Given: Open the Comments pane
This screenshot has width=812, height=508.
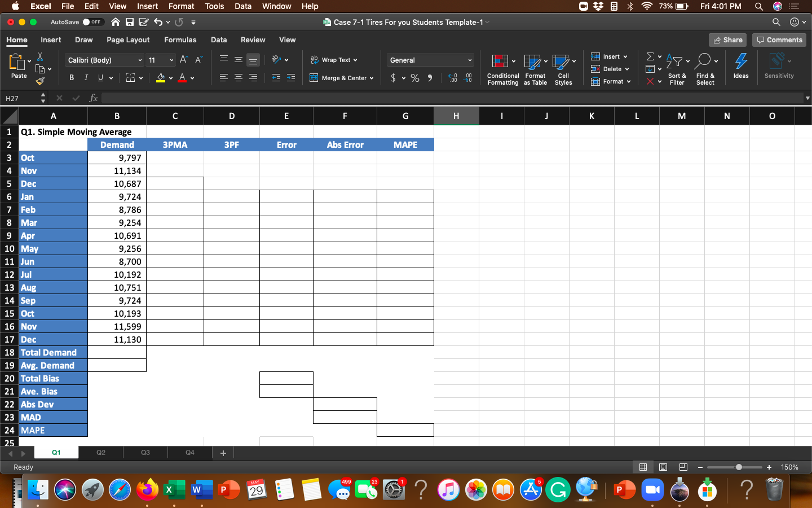Looking at the screenshot, I should click(779, 40).
